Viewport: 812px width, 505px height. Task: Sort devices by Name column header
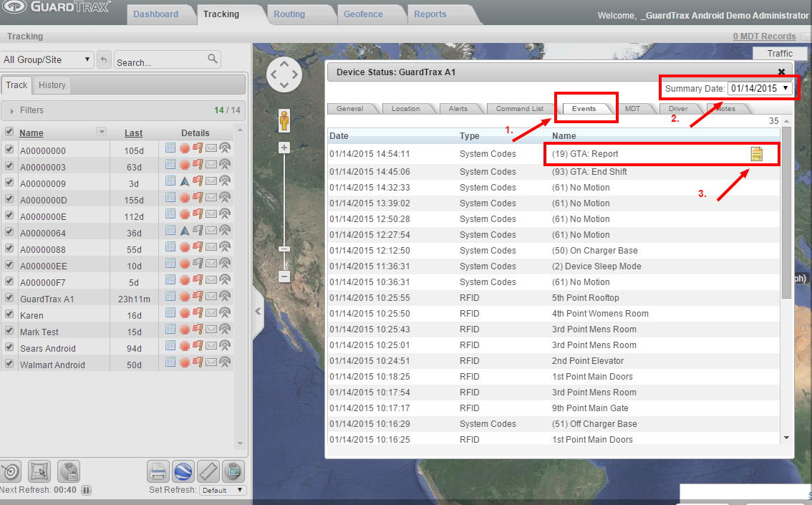32,133
